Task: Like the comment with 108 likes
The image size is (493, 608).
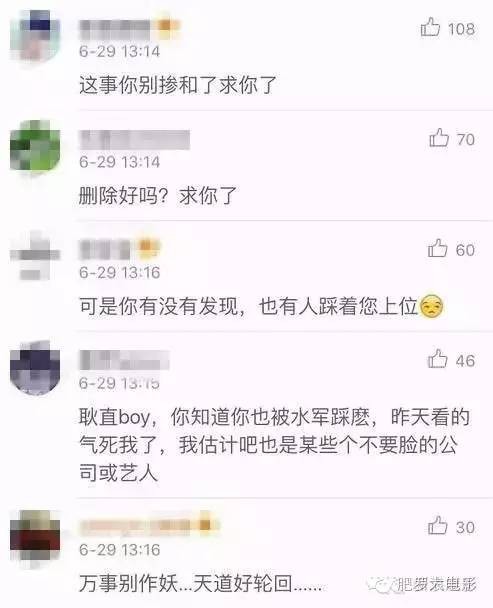Action: coord(430,28)
